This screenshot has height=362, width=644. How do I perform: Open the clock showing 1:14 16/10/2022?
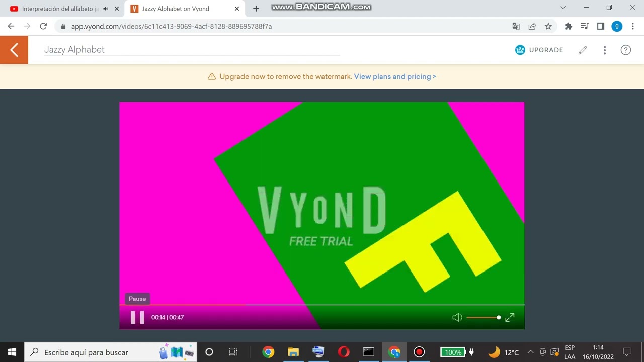pos(598,352)
